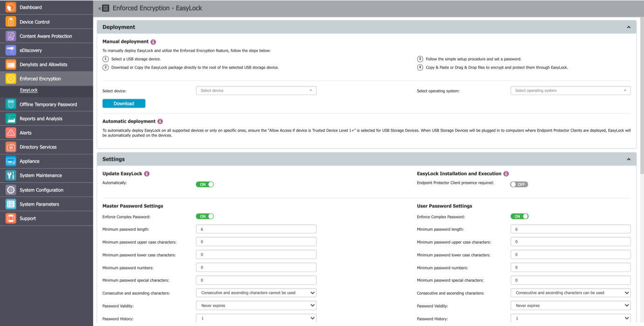This screenshot has width=644, height=326.
Task: Click Master Minimum password length field
Action: coord(256,229)
